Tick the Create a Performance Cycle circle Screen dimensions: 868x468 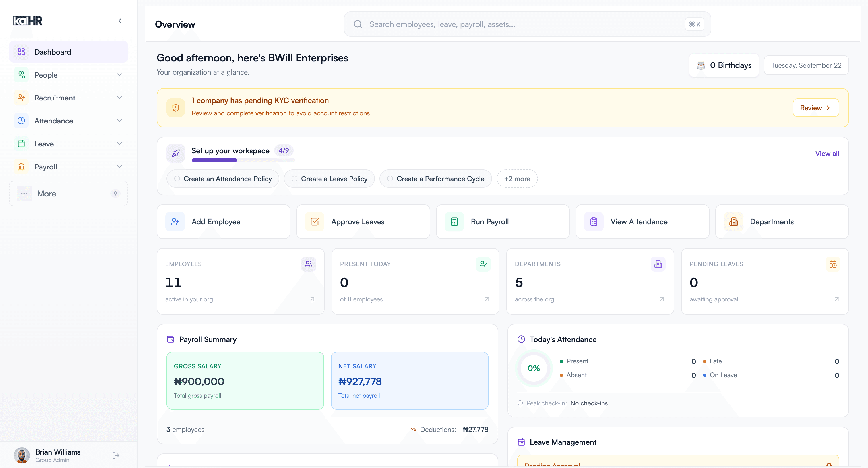coord(390,179)
